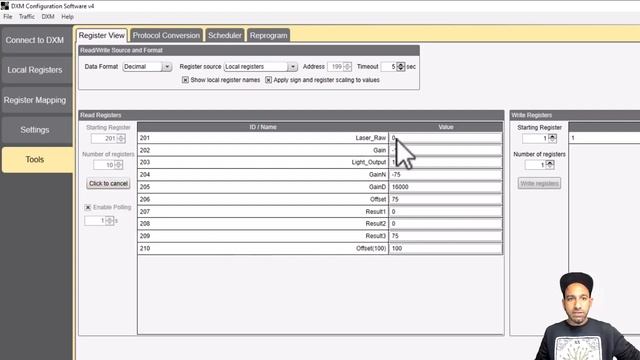Viewport: 640px width, 360px height.
Task: Adjust the Timeout stepper arrows
Action: [401, 67]
